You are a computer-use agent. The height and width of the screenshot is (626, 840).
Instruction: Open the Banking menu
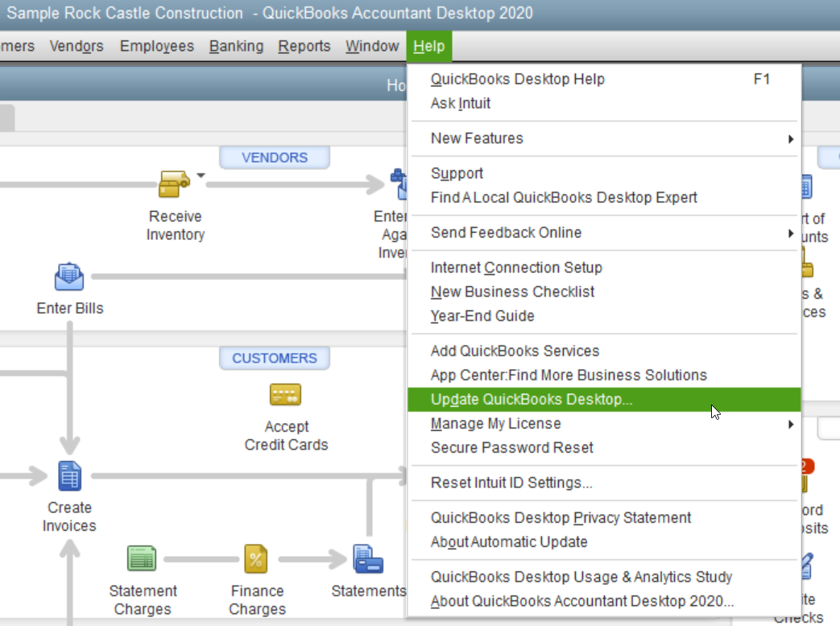tap(236, 46)
